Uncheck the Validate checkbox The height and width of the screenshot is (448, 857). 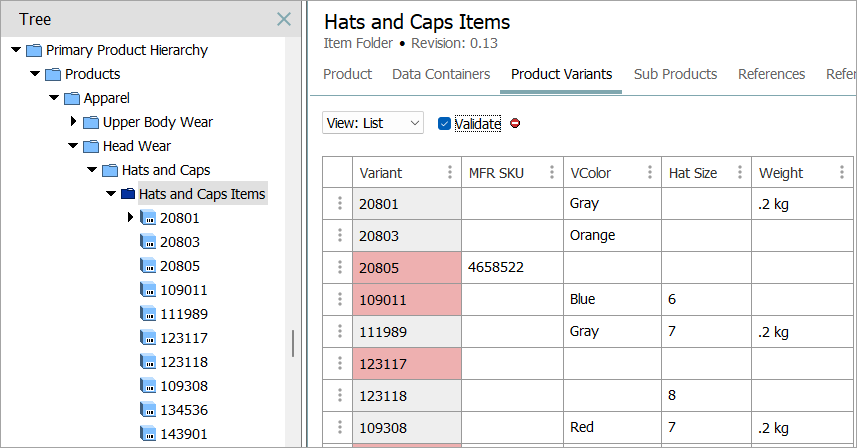click(x=445, y=124)
